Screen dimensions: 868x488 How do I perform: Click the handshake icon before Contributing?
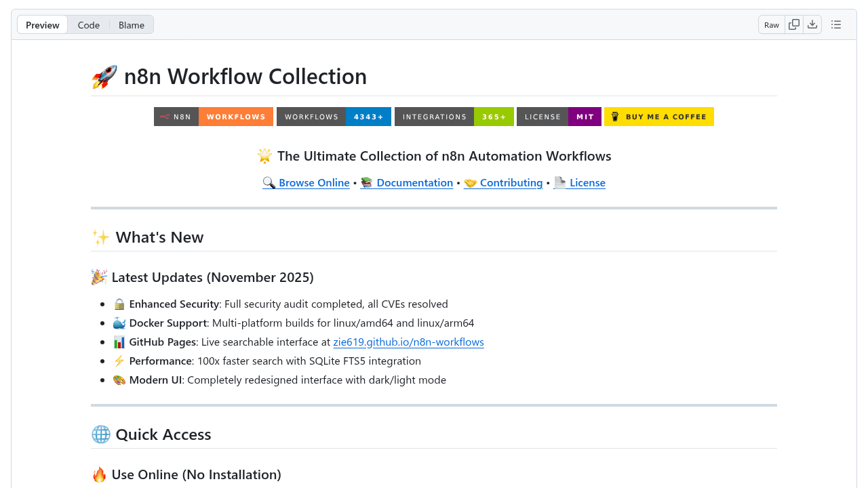[x=469, y=182]
